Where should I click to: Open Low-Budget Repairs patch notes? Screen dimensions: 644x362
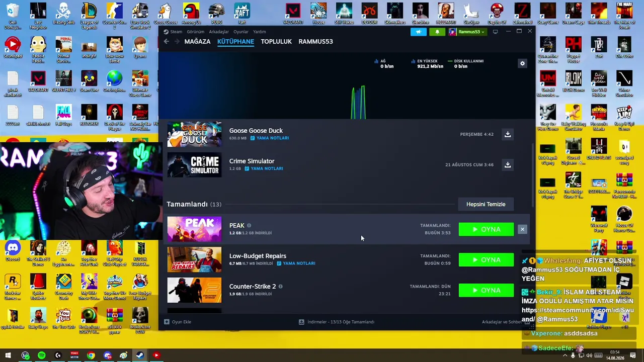pyautogui.click(x=296, y=263)
